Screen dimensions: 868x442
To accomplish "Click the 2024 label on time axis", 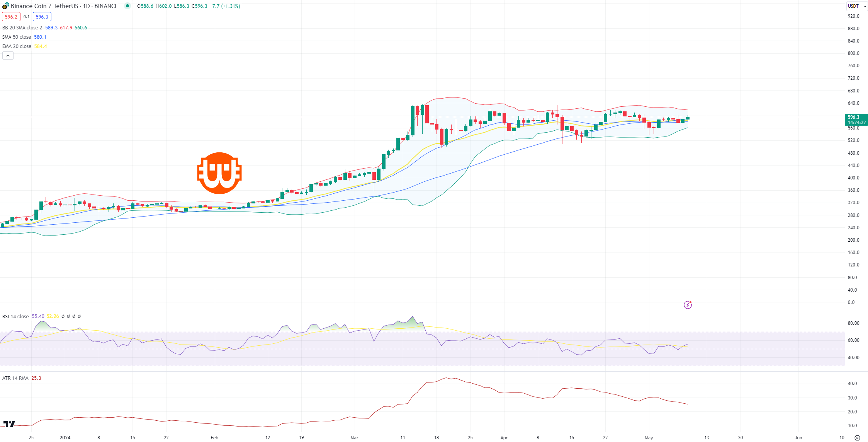I will [x=65, y=438].
